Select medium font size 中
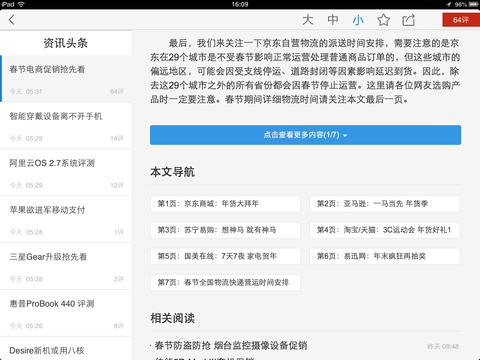 (x=333, y=20)
